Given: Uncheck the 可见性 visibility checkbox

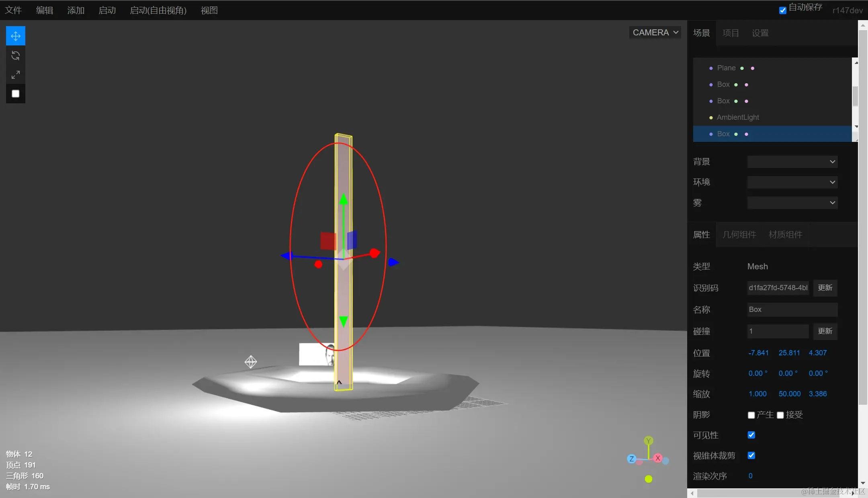Looking at the screenshot, I should pyautogui.click(x=751, y=435).
